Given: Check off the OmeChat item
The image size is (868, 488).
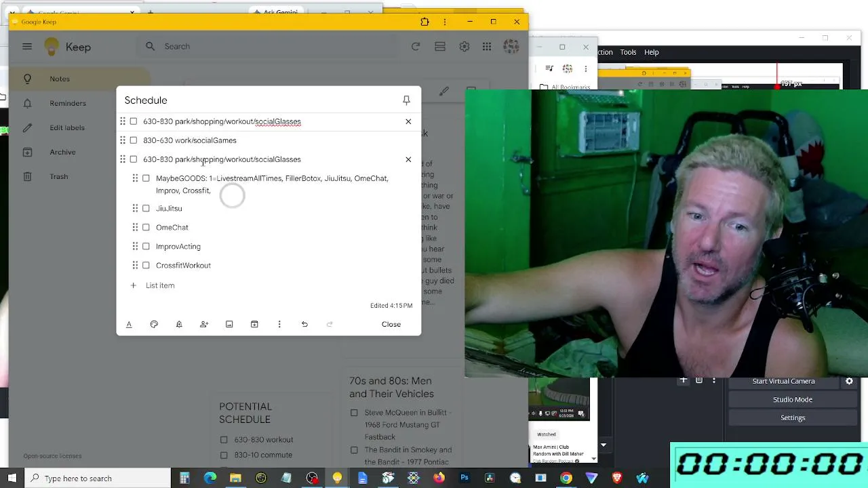Looking at the screenshot, I should tap(146, 227).
